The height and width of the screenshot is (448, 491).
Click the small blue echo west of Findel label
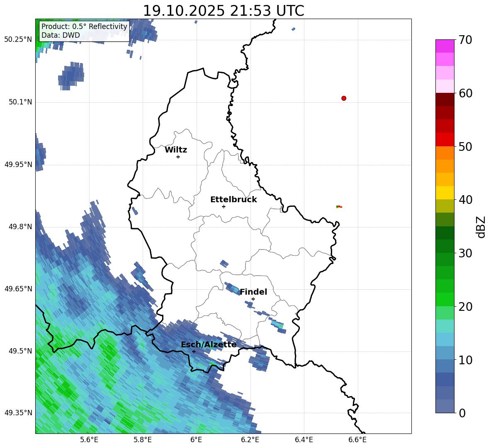tap(232, 288)
